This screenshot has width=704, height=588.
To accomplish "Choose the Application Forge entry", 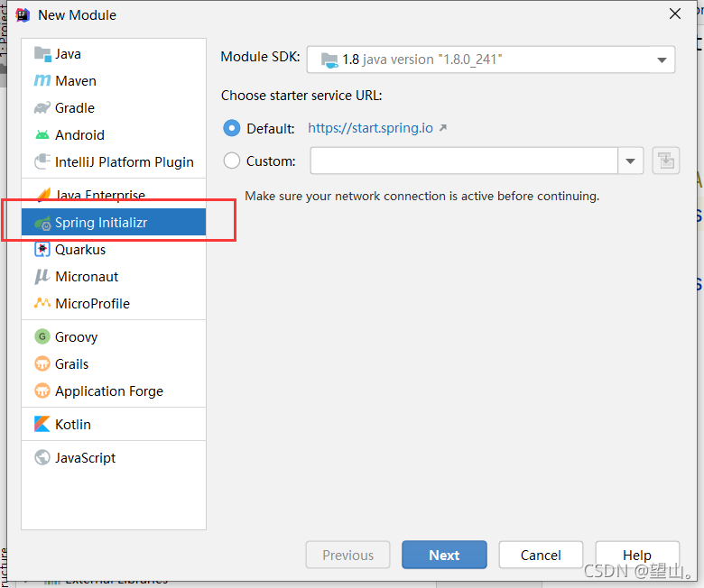I will tap(114, 391).
